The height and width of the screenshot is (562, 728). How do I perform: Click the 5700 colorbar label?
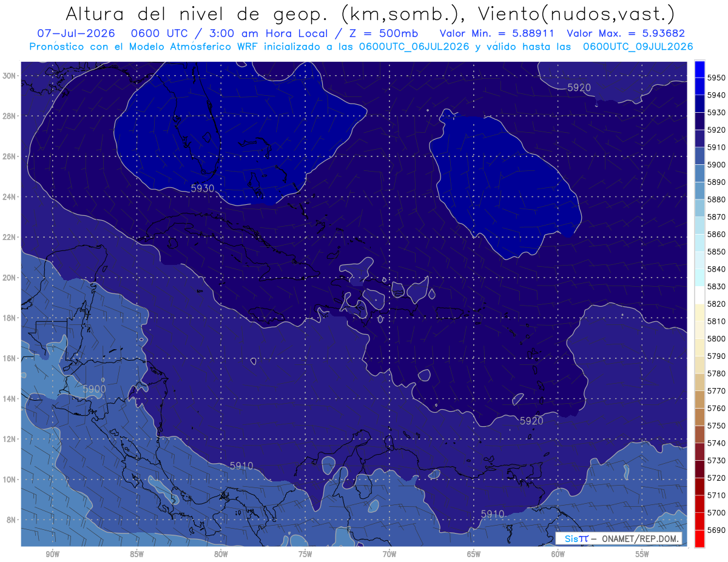coord(716,512)
